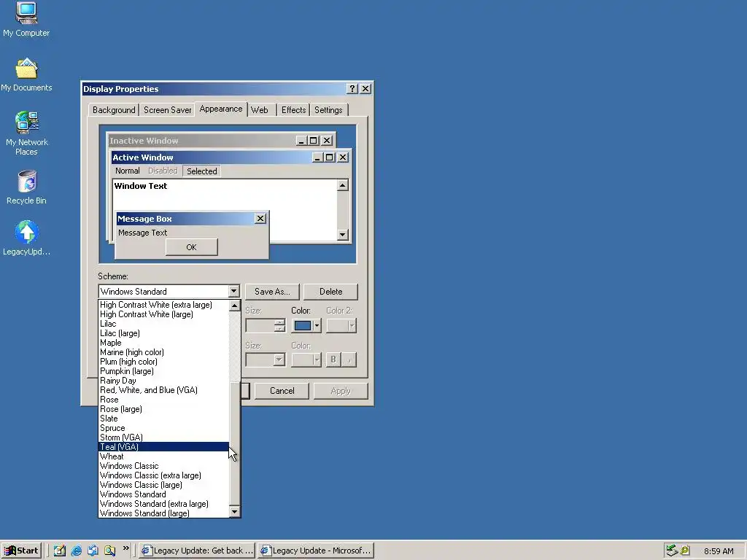Choose the 'Spruce' scheme
This screenshot has height=560, width=747.
(x=164, y=428)
